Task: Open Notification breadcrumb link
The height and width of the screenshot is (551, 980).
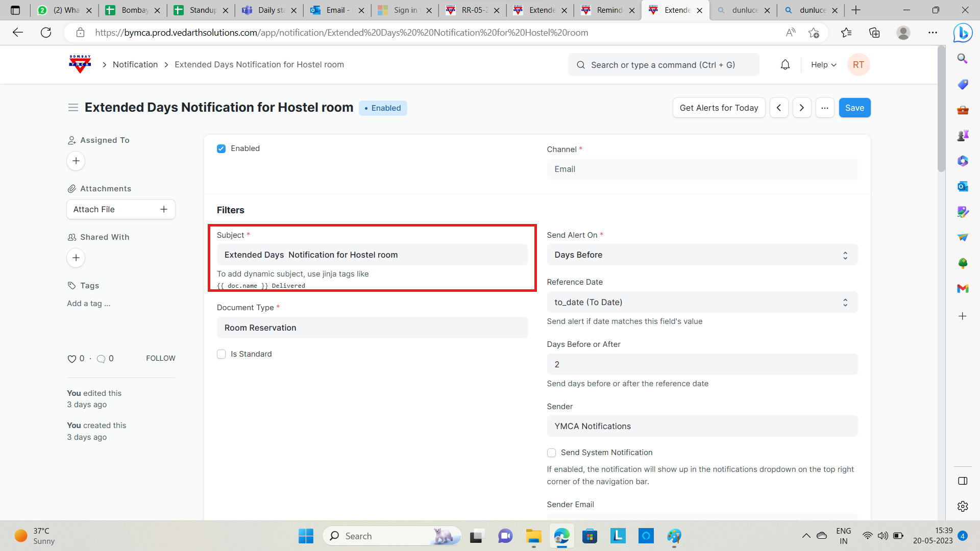Action: click(135, 65)
